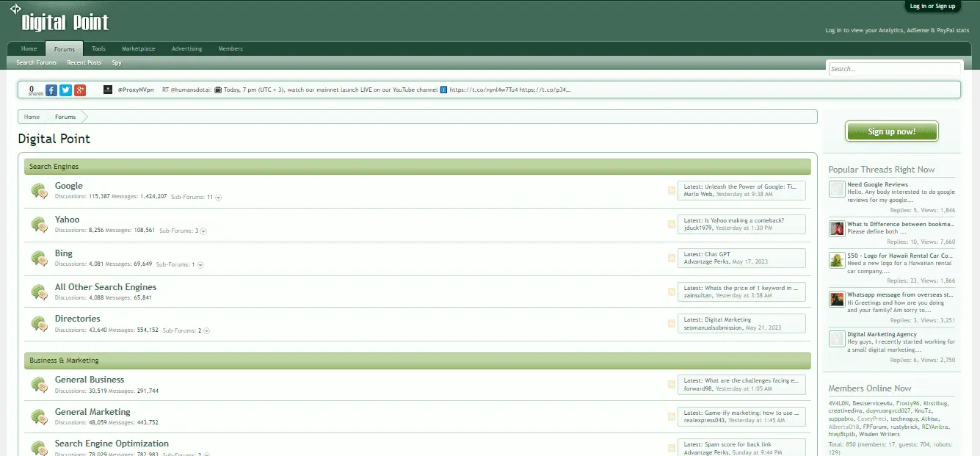Image resolution: width=980 pixels, height=456 pixels.
Task: Open avatar beside Digital Marketing Agency thread
Action: point(837,339)
